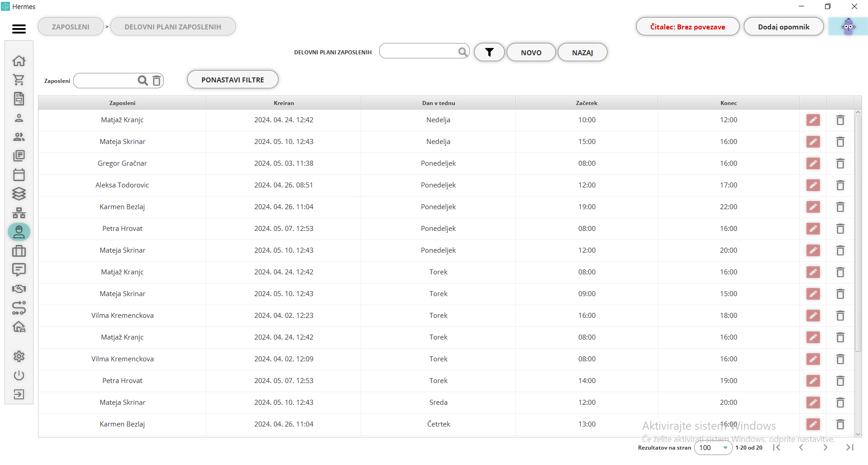This screenshot has width=868, height=465.
Task: Open the handshake sidebar icon
Action: (19, 289)
